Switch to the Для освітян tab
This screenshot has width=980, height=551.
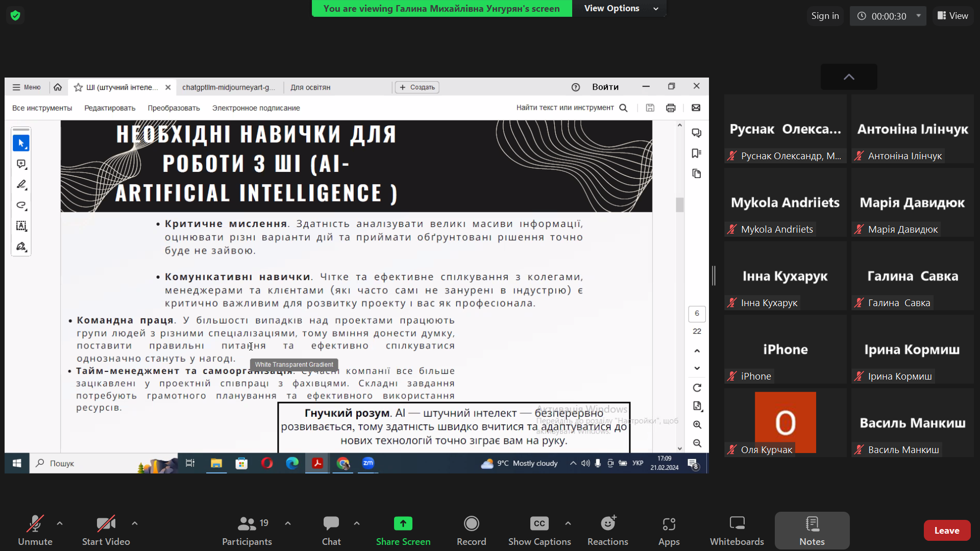310,87
